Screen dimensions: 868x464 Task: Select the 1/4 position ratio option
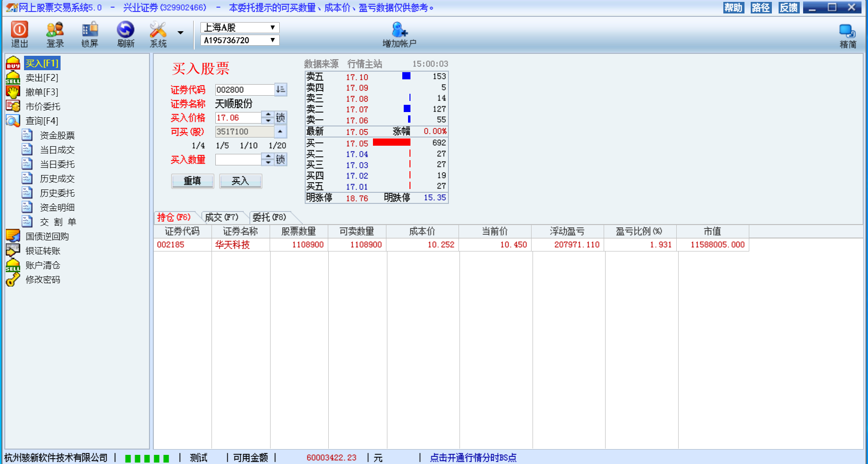click(198, 146)
